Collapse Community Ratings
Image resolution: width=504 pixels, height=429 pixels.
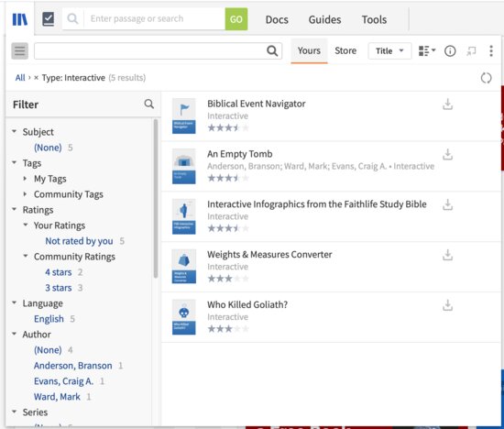26,256
